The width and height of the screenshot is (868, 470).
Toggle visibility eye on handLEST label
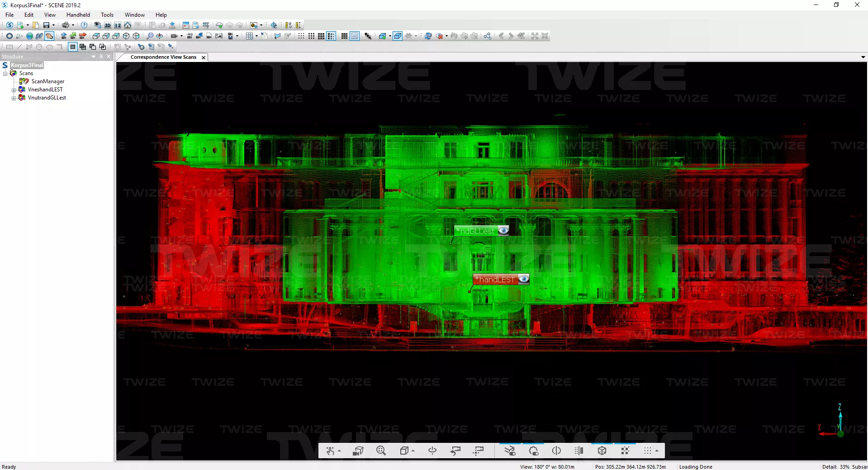523,279
